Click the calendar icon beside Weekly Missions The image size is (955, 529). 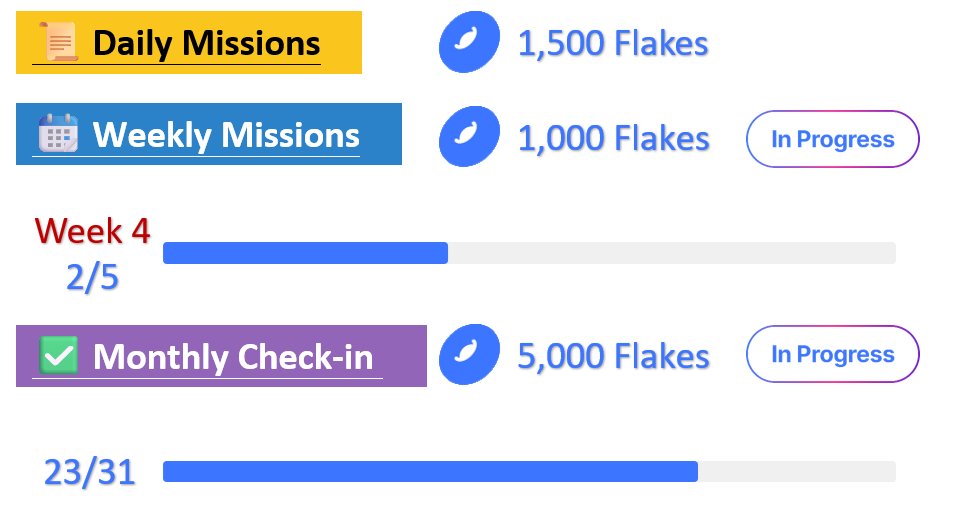(x=58, y=133)
